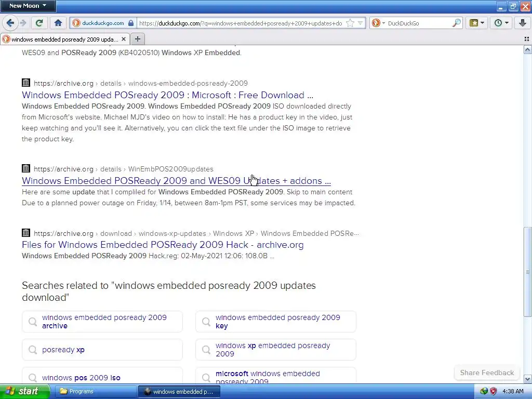Open the browser home page
Screen dimensions: 532x399
pyautogui.click(x=58, y=23)
